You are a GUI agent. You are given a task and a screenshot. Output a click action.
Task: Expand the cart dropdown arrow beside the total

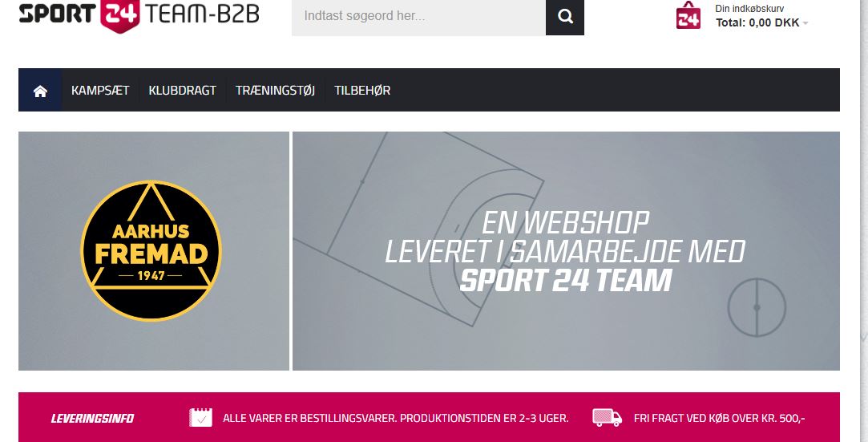pos(805,23)
